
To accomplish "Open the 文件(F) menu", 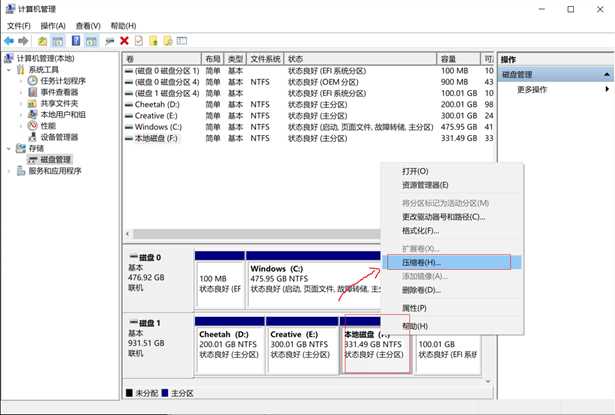I will 19,26.
